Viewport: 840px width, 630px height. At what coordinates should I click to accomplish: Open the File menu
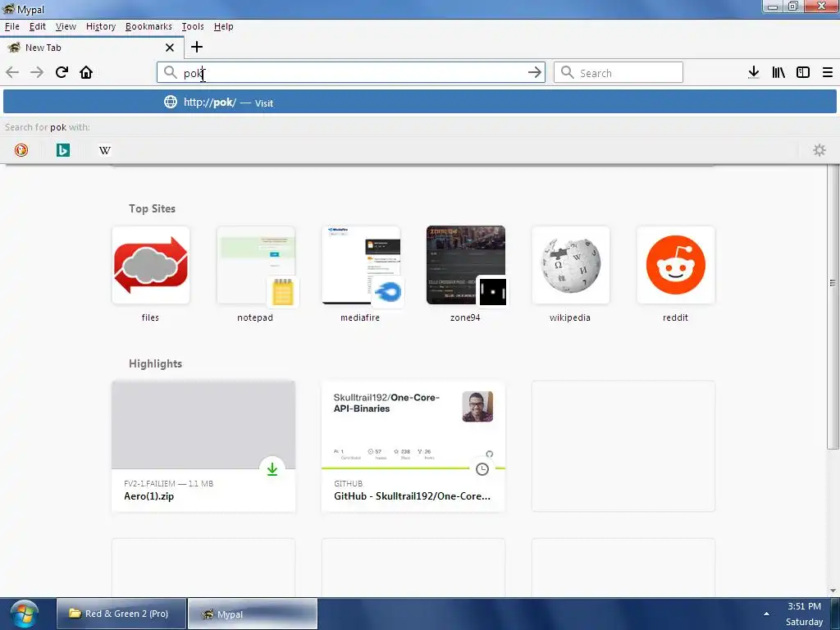click(11, 26)
